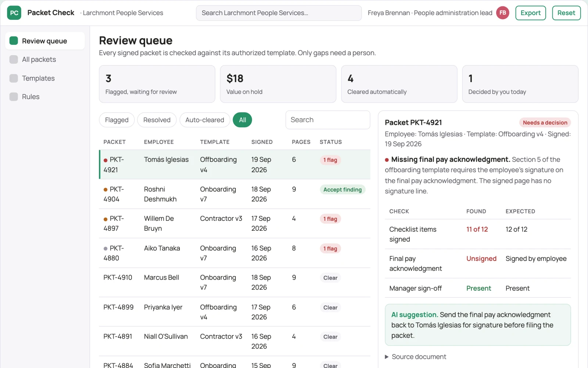Viewport: 588px width, 368px height.
Task: Click employee name Marcus Bell
Action: click(162, 277)
